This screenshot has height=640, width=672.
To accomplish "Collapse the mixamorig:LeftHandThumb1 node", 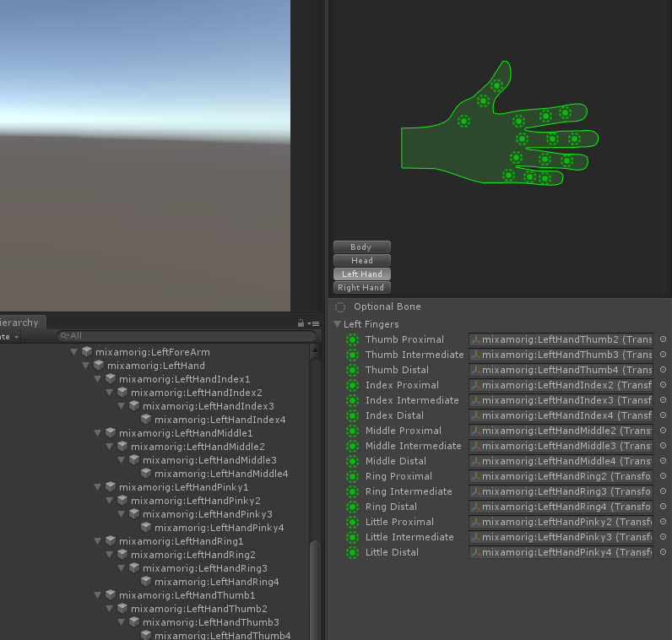I will [98, 595].
